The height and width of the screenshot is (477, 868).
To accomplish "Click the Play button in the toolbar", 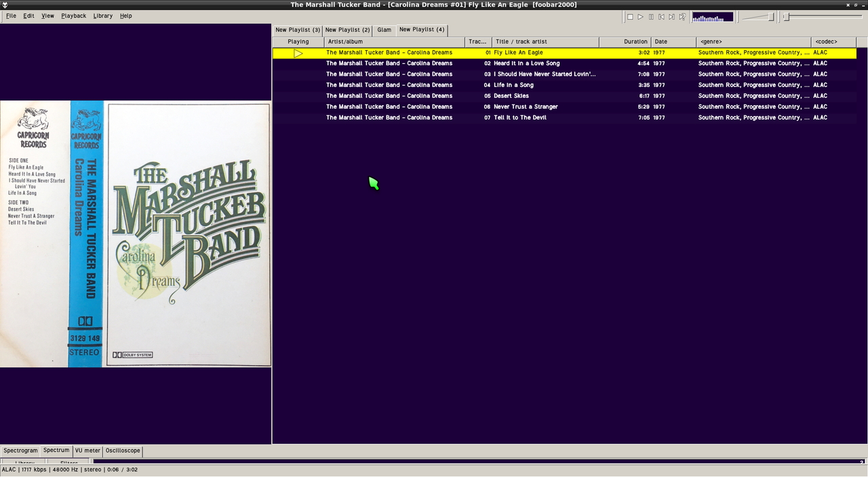I will pos(640,17).
